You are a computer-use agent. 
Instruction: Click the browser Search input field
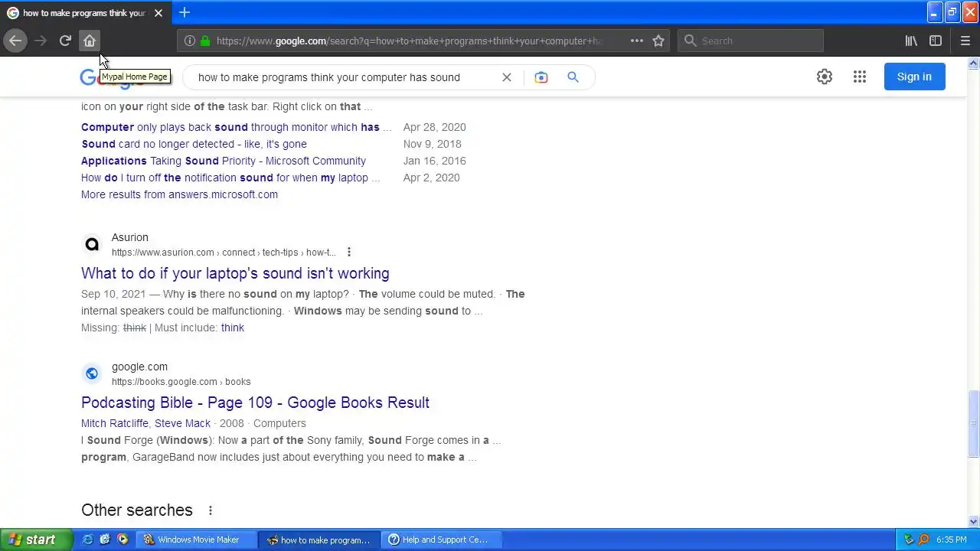coord(750,41)
